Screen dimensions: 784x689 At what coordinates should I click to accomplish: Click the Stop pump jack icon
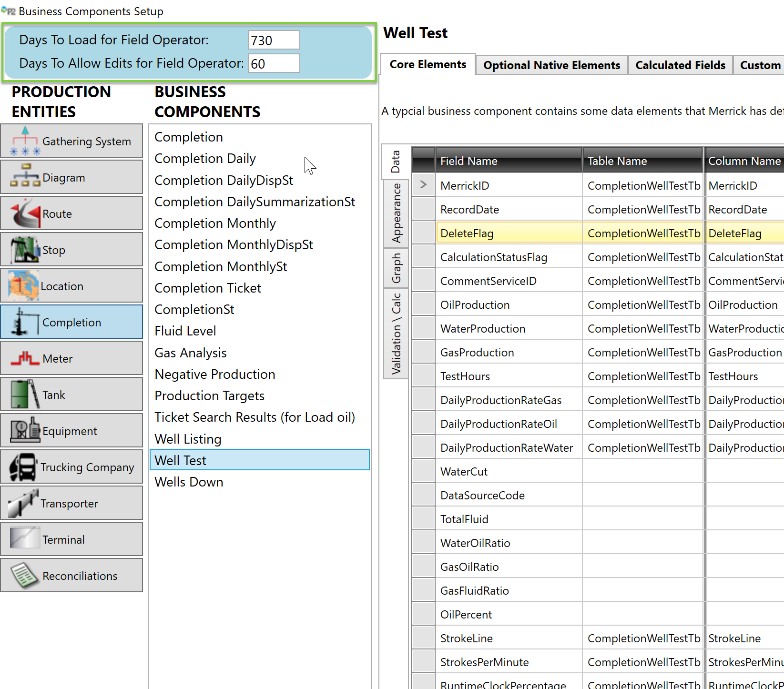25,249
